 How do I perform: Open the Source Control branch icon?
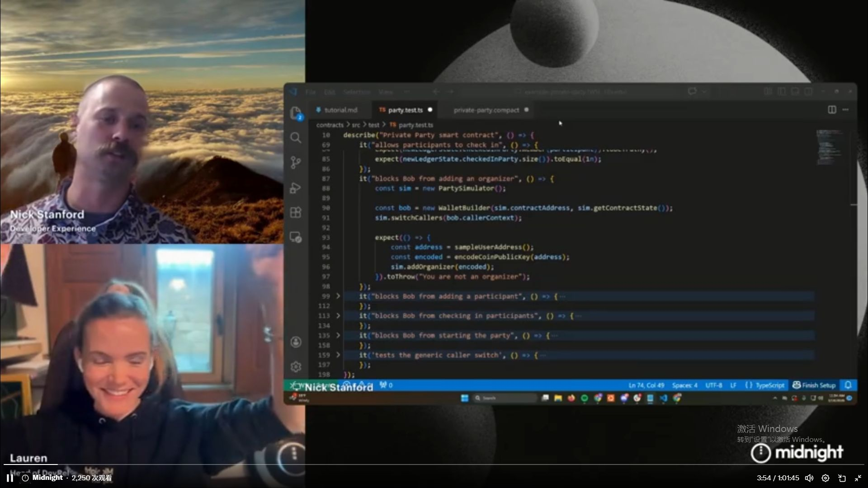point(296,163)
